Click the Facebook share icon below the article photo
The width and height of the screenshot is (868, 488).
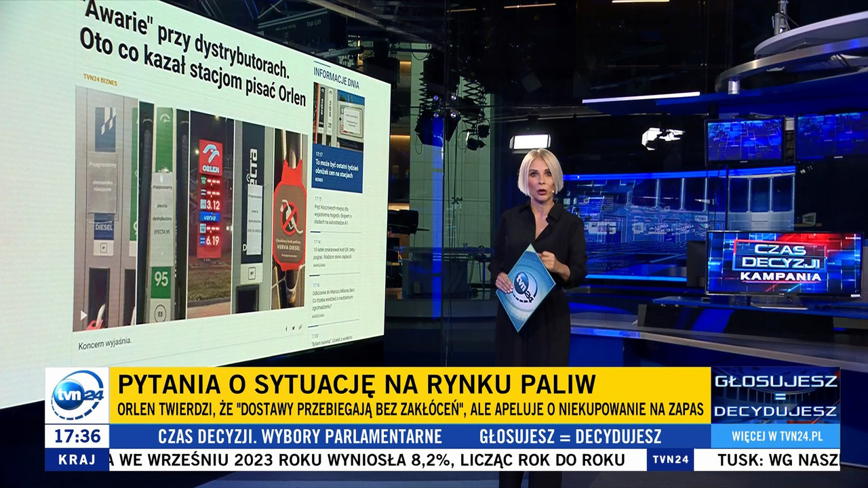(x=286, y=329)
